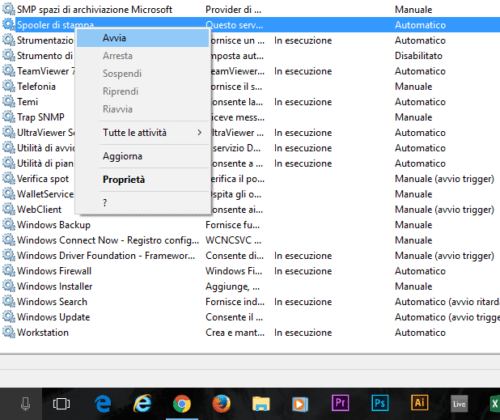This screenshot has height=420, width=500.
Task: Click Automatico (avvio ritard startup type
Action: click(x=447, y=302)
